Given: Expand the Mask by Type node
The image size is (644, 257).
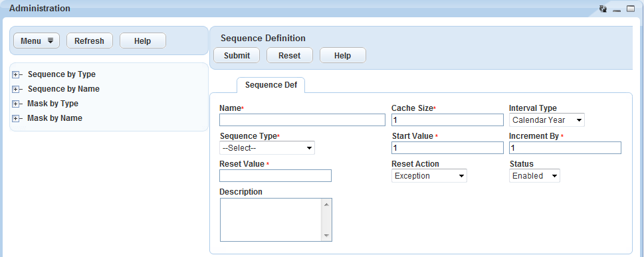Looking at the screenshot, I should [15, 104].
